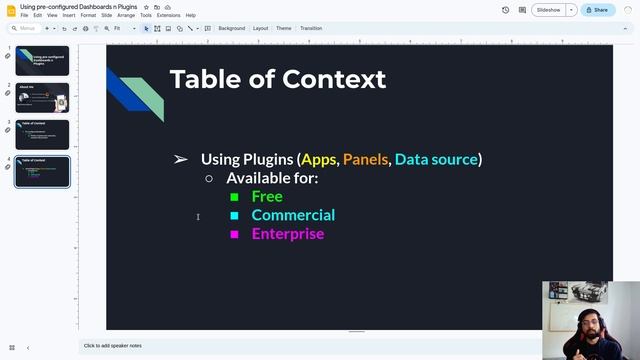
Task: Open the Extensions menu
Action: point(168,15)
